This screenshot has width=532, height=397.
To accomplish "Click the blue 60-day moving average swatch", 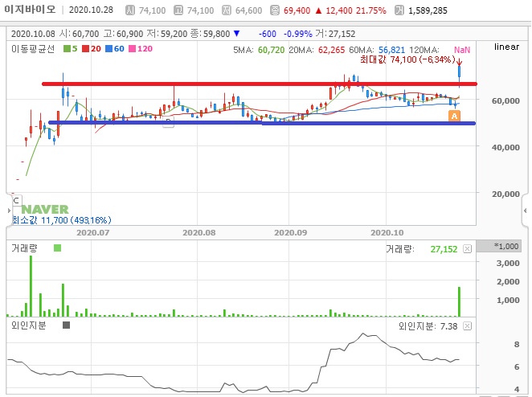I will click(x=108, y=49).
